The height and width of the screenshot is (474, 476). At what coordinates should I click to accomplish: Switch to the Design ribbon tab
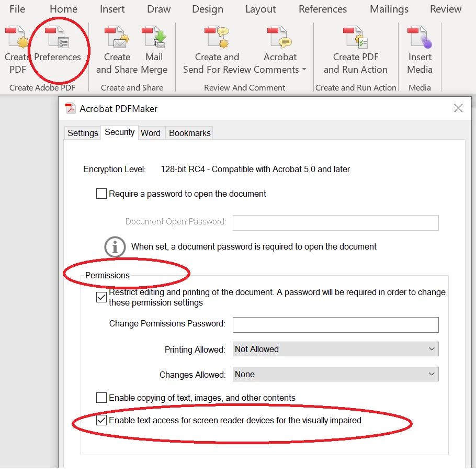click(208, 9)
